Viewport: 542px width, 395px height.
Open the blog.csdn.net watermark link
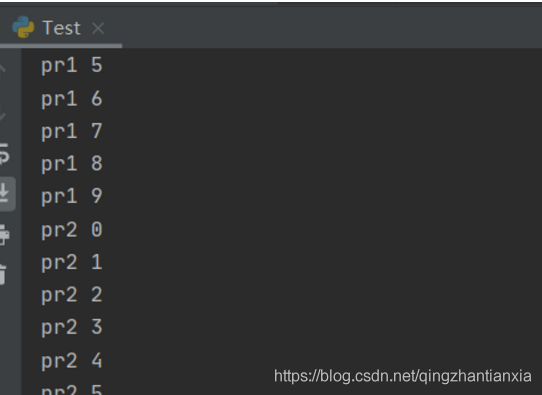coord(402,376)
